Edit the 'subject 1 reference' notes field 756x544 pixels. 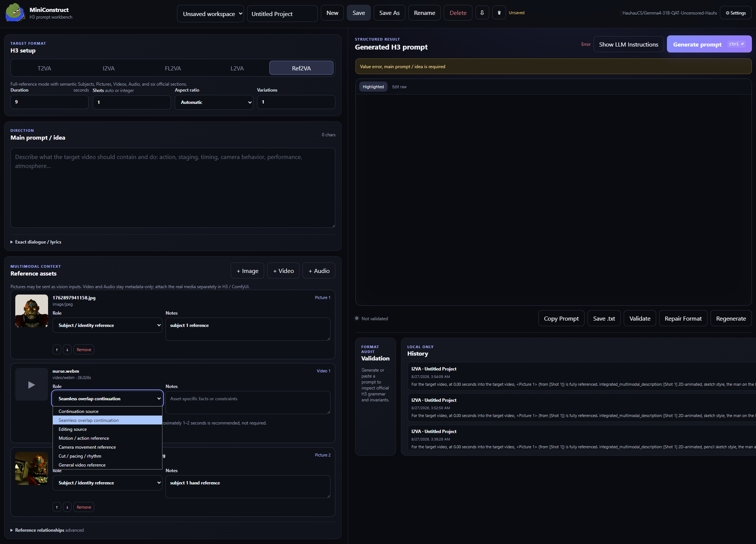[x=248, y=329]
